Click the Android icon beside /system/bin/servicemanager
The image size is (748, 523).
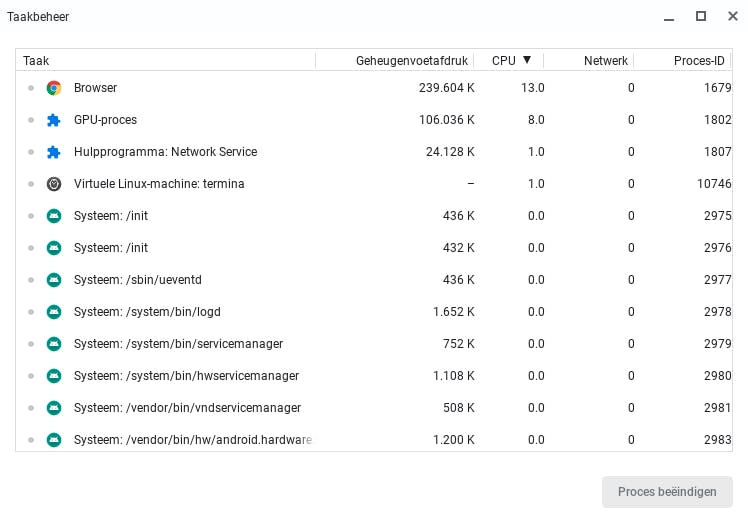[x=54, y=344]
